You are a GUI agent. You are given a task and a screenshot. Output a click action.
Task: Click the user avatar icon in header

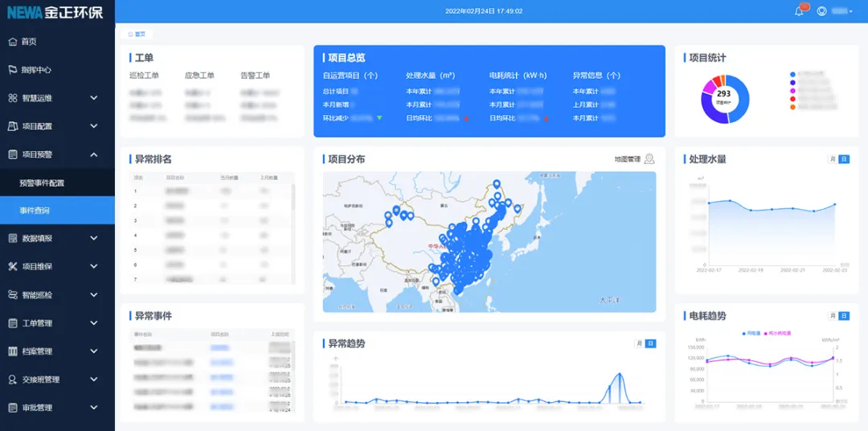821,11
